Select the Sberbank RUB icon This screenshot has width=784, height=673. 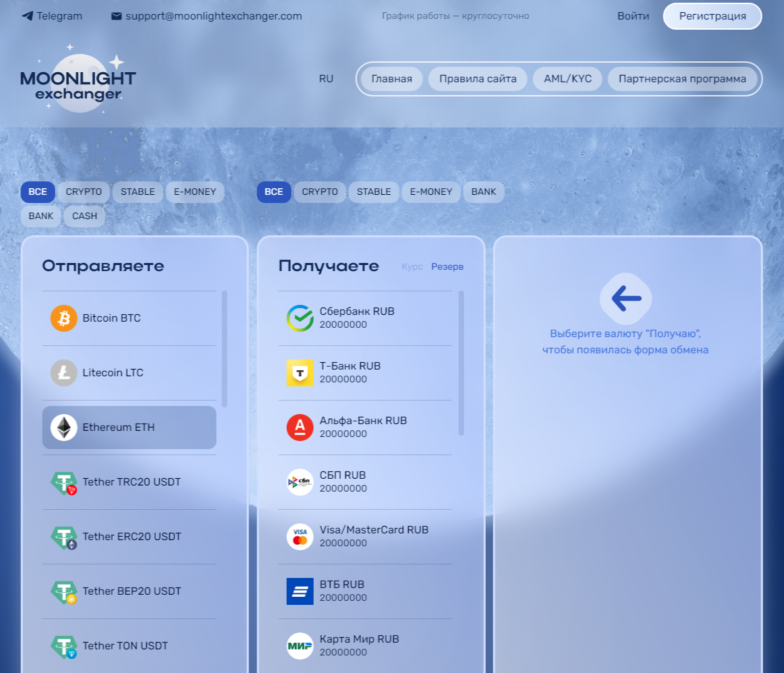pos(300,318)
